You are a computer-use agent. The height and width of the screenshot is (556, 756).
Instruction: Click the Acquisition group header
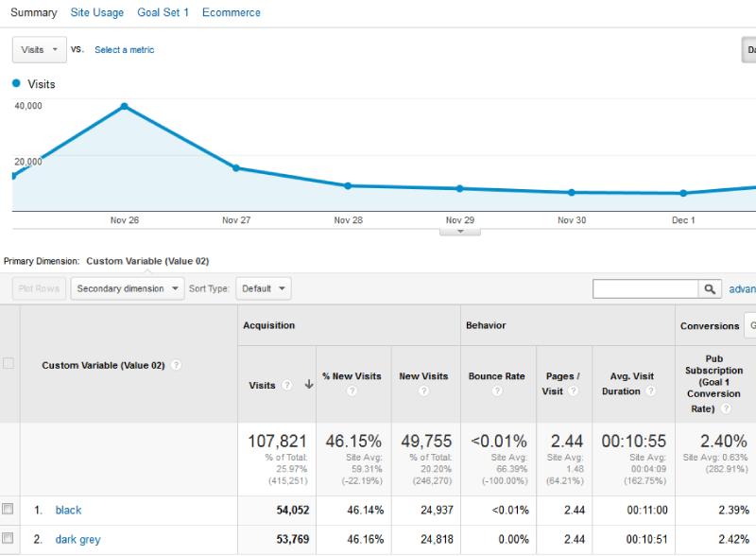tap(268, 325)
